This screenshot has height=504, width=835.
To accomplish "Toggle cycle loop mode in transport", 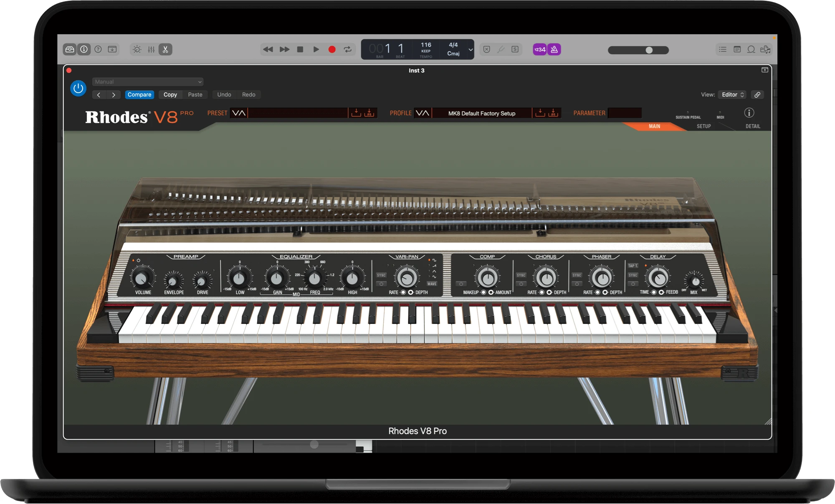I will click(348, 49).
